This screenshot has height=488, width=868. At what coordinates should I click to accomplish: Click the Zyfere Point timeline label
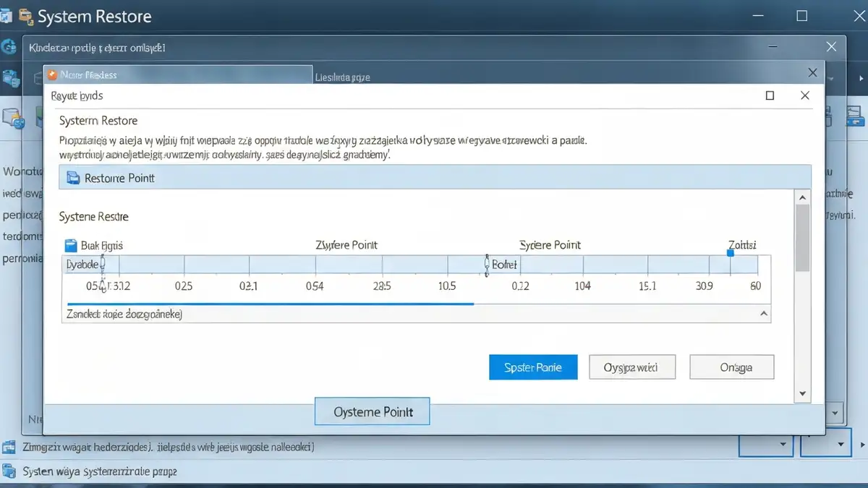click(346, 245)
